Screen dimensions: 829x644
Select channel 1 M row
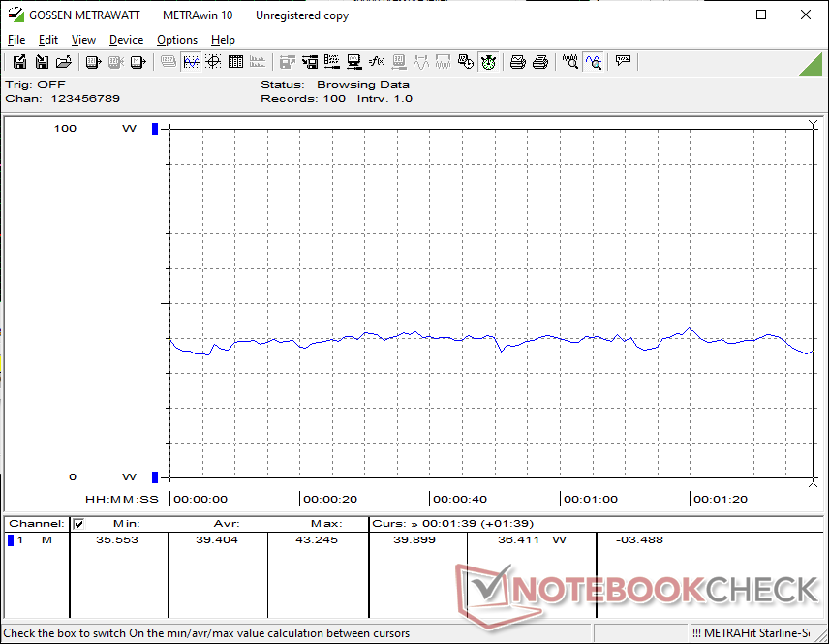tap(34, 539)
